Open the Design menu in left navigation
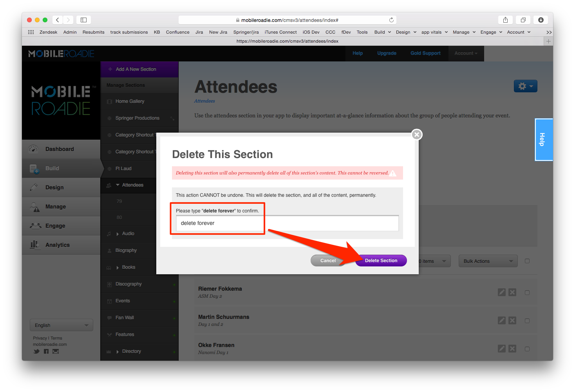The width and height of the screenshot is (575, 392). click(54, 187)
